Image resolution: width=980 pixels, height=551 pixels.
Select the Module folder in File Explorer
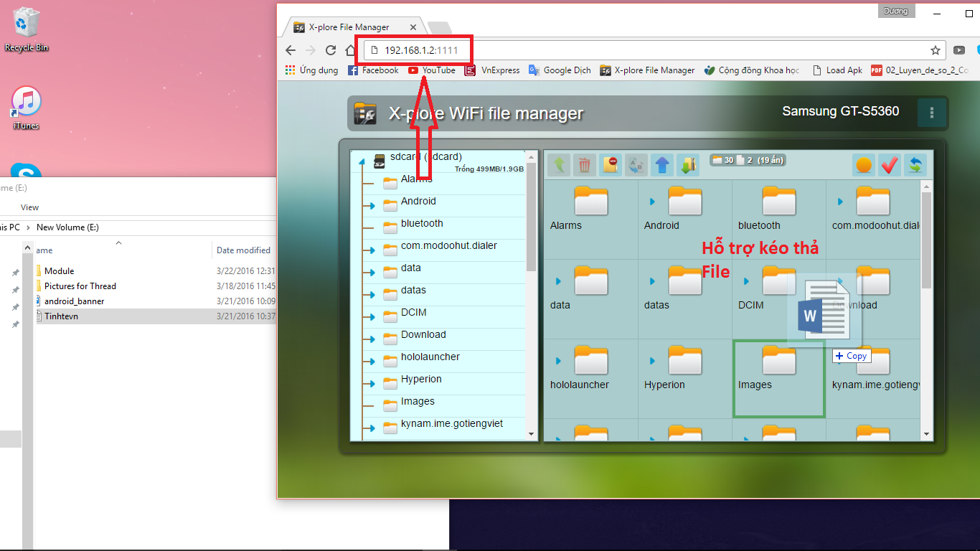[x=59, y=270]
